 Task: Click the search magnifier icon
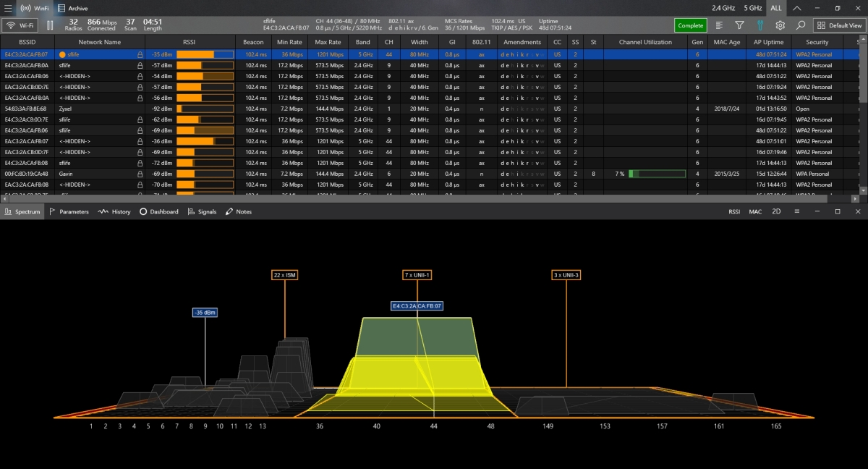[x=801, y=25]
